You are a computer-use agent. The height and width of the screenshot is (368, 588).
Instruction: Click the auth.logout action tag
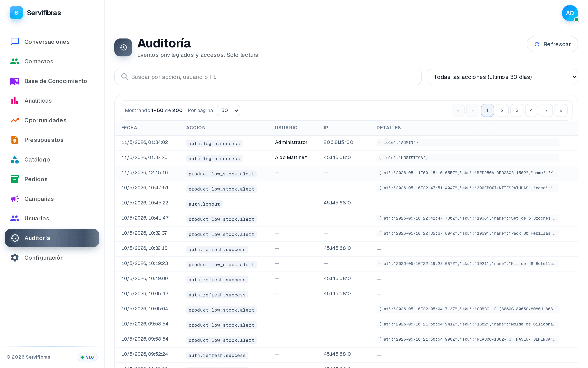point(204,204)
